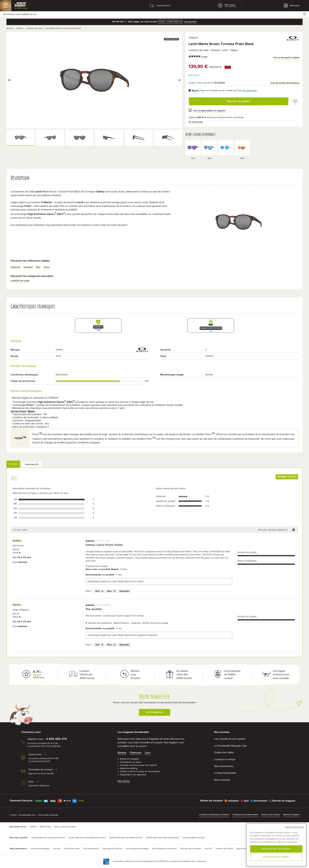Viewport: 309px width, 868px height.
Task: Click the FEVAD trust badge icon
Action: tap(106, 861)
